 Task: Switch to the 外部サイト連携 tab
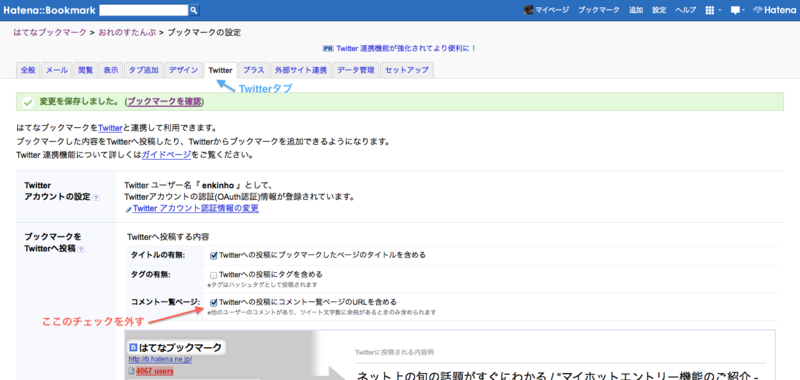tap(301, 70)
